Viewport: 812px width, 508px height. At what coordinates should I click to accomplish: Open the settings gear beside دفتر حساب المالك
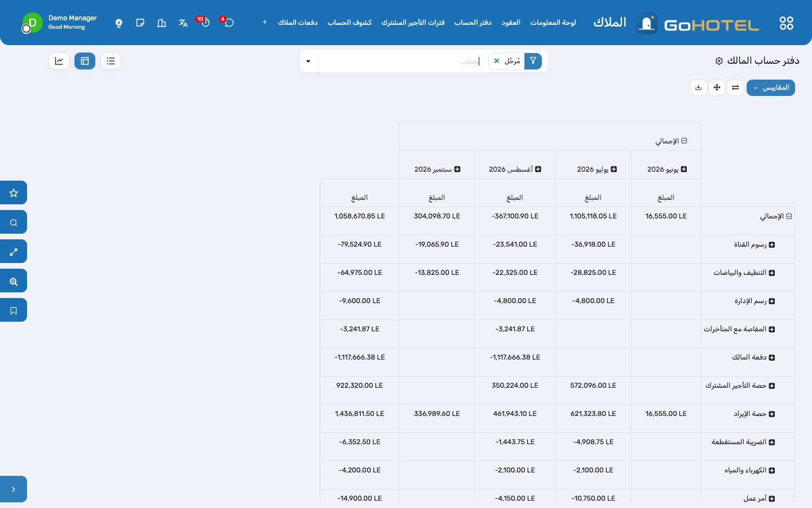tap(719, 61)
